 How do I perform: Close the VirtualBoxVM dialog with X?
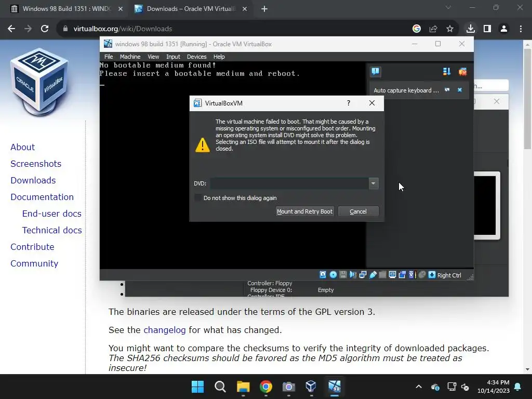pos(372,103)
